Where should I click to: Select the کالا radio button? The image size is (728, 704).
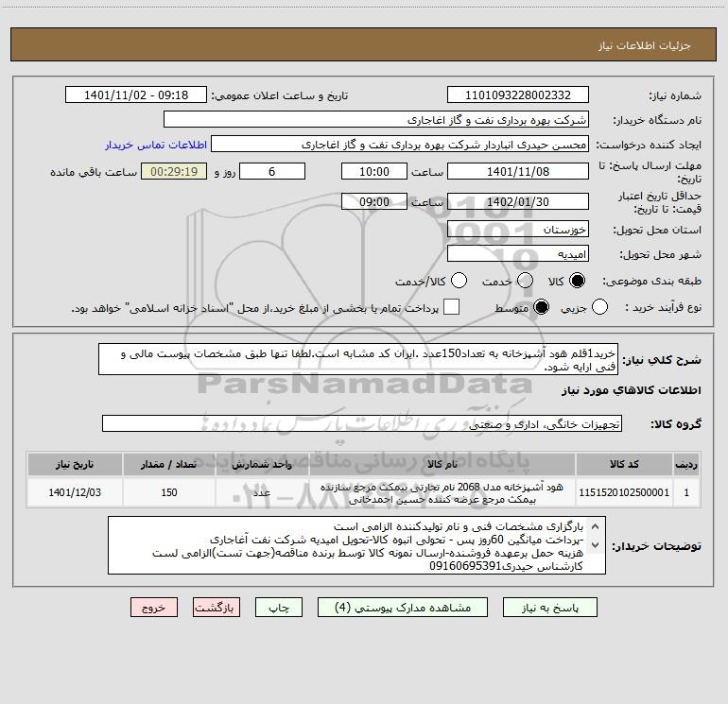coord(577,281)
